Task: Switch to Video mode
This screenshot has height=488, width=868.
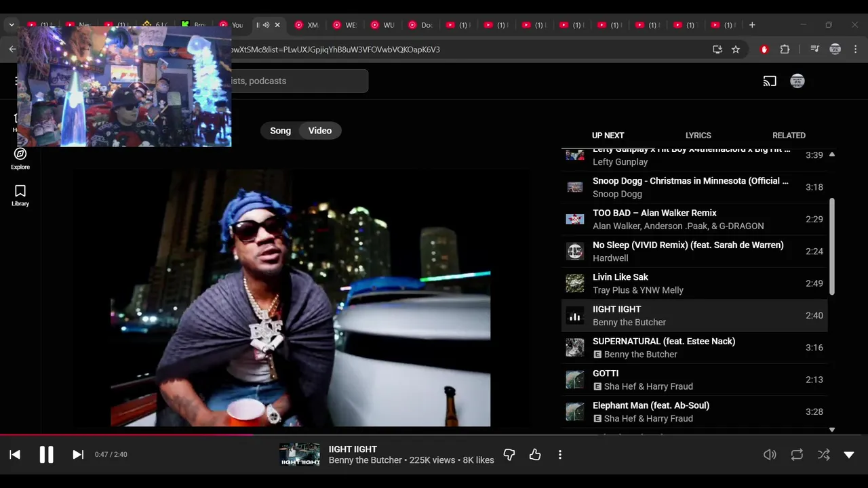Action: (320, 131)
